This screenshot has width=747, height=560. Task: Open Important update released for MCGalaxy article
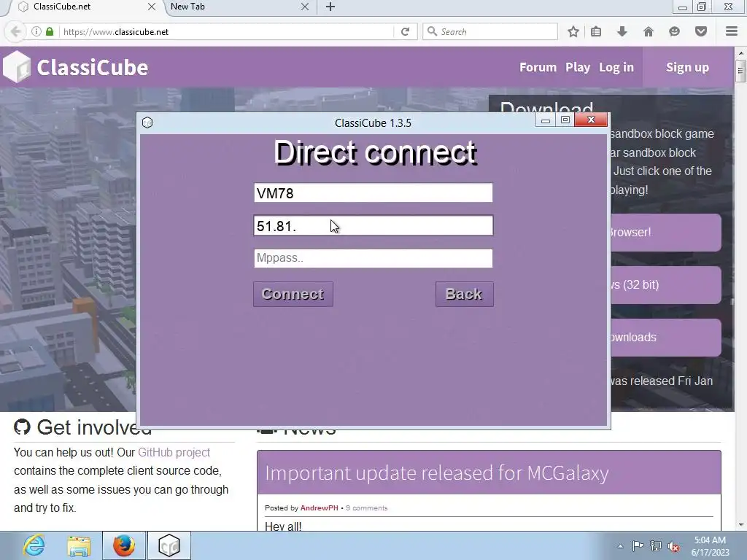point(437,472)
